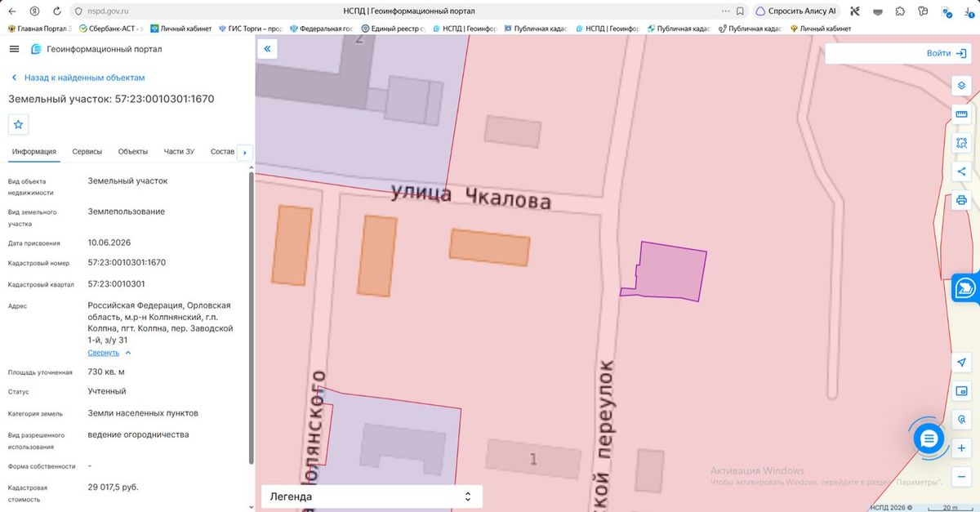Collapse the info side panel
Image resolution: width=980 pixels, height=512 pixels.
[267, 50]
